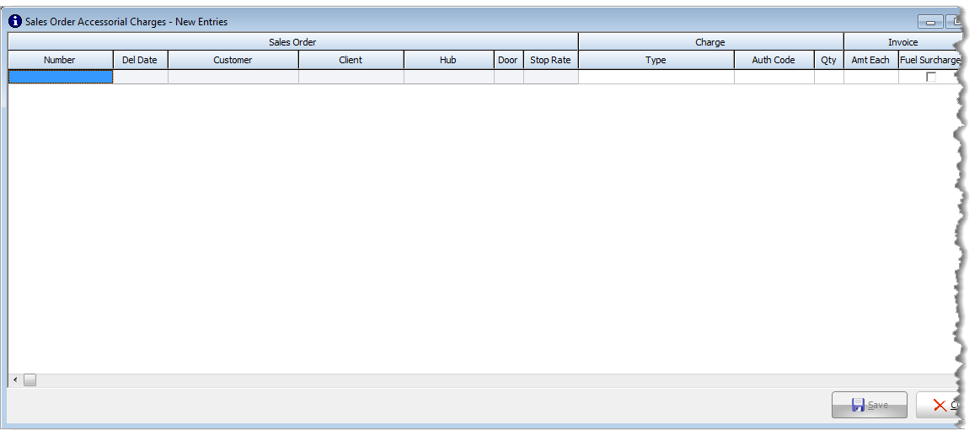Minimize the Sales Order Accessorial Charges window

click(930, 22)
